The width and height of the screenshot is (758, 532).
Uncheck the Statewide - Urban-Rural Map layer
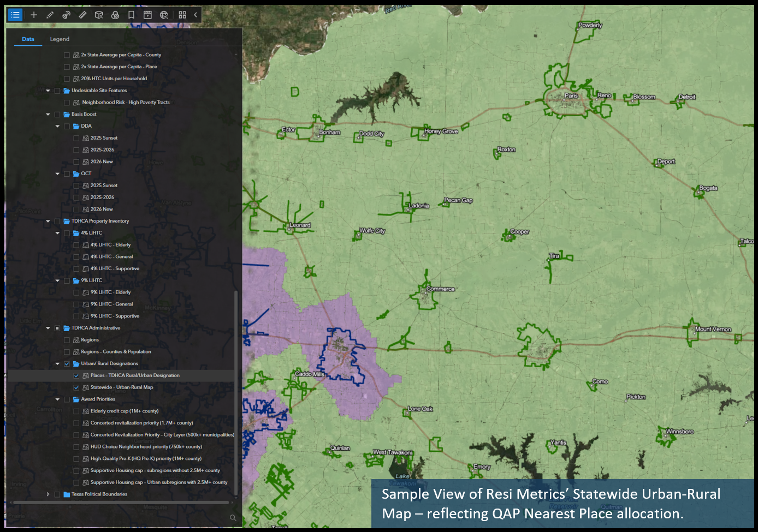pos(76,387)
